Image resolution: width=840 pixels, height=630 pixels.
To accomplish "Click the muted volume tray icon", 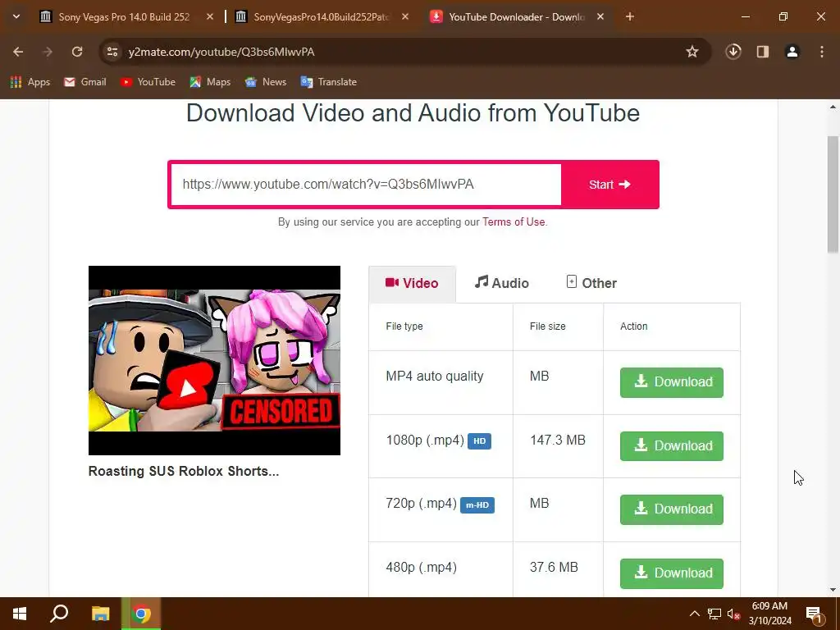I will tap(733, 614).
